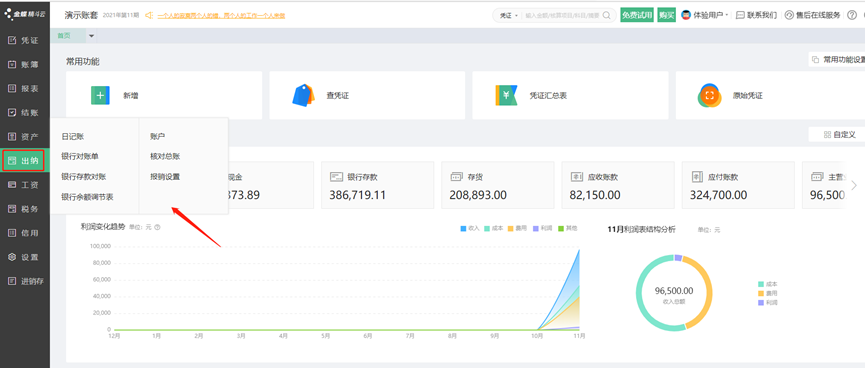Screen dimensions: 865x368
Task: Open the 凭证 sidebar module
Action: 24,40
